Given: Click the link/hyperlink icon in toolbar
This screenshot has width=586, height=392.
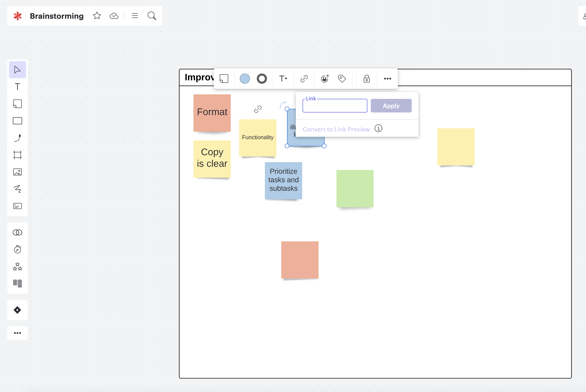Looking at the screenshot, I should pos(304,79).
